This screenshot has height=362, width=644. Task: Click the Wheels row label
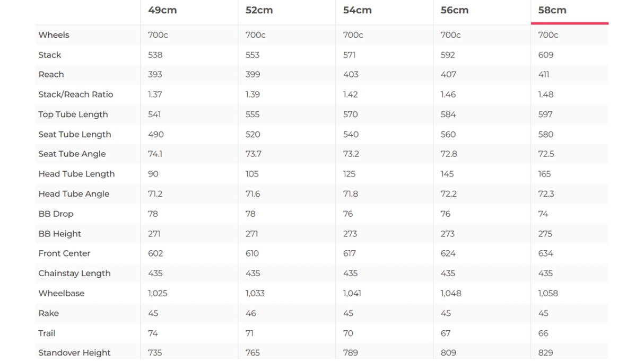pyautogui.click(x=54, y=35)
